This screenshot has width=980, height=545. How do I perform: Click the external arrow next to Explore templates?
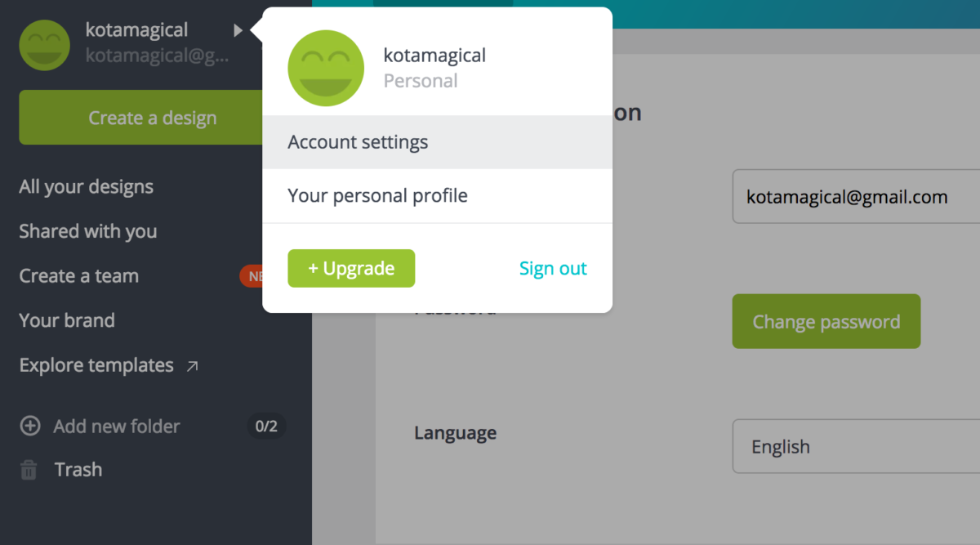coord(193,366)
